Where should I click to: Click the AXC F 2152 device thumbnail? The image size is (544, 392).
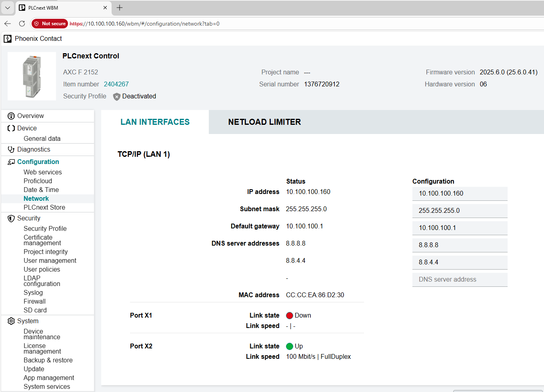(x=32, y=76)
